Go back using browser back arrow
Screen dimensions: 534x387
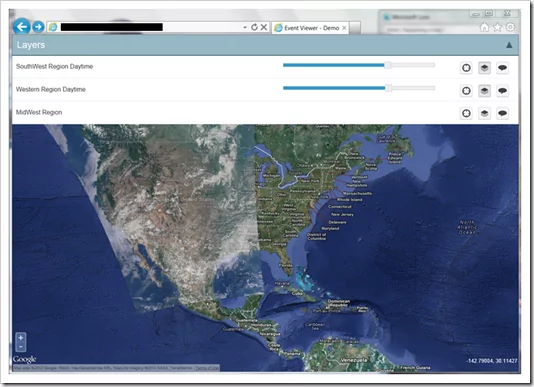point(22,27)
